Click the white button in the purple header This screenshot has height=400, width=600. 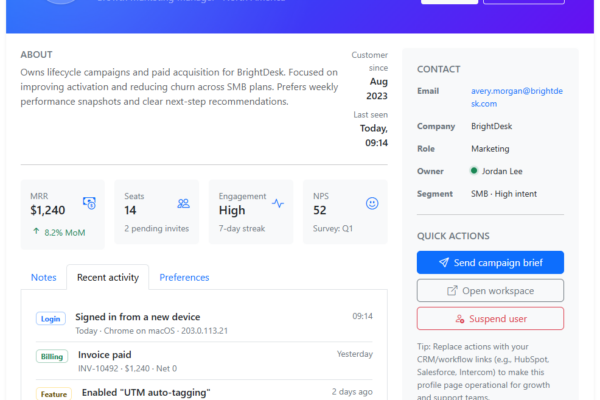pos(449,1)
